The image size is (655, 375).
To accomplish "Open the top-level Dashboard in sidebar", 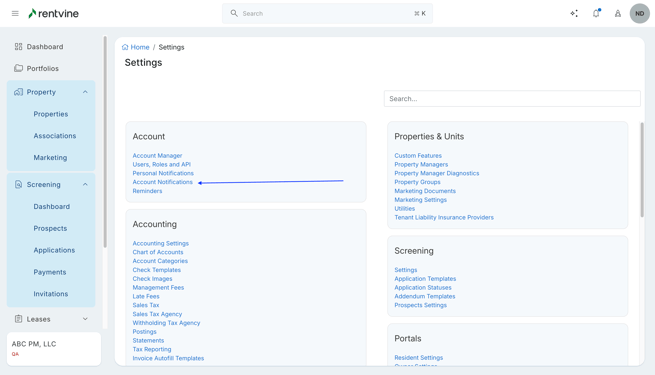I will pos(45,47).
